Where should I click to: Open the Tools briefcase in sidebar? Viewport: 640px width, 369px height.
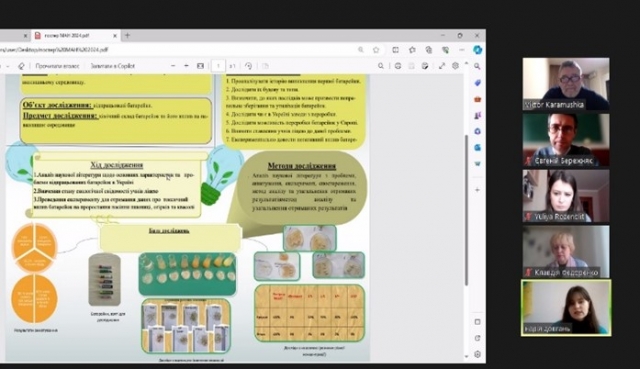coord(477,99)
